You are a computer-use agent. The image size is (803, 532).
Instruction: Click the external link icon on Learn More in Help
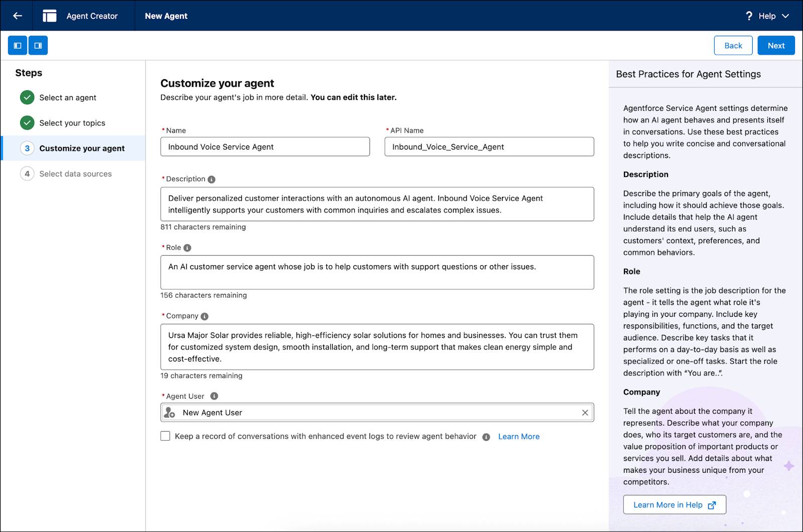[x=712, y=504]
